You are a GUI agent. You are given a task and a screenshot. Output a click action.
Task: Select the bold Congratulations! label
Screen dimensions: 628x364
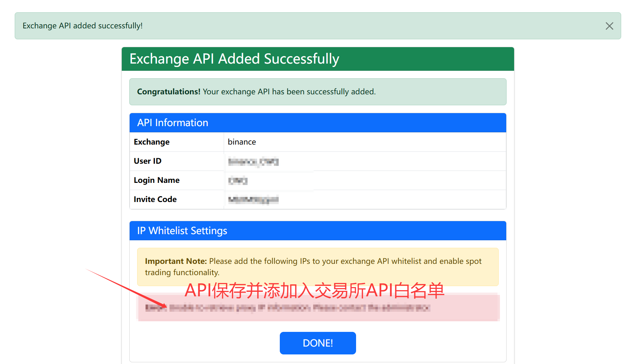click(168, 92)
